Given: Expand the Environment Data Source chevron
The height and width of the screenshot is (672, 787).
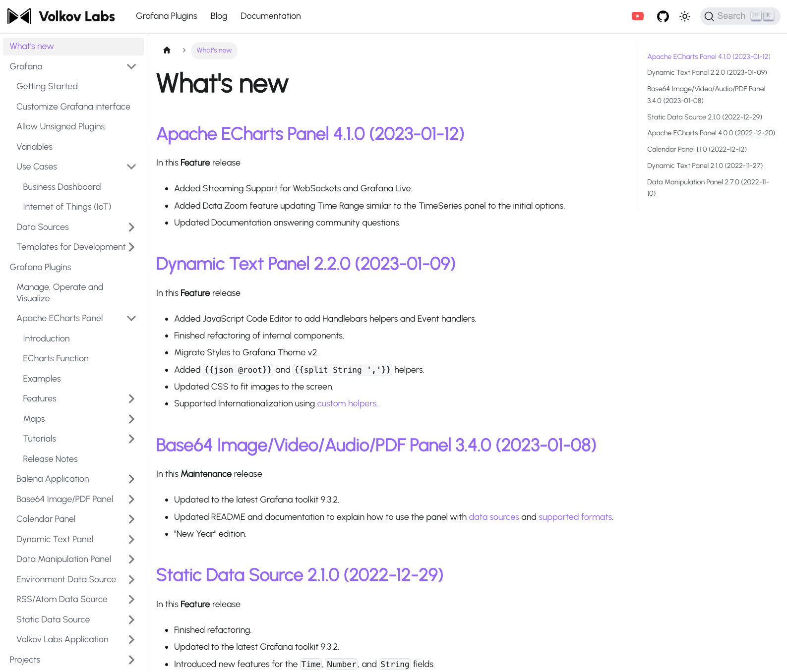Looking at the screenshot, I should (131, 579).
